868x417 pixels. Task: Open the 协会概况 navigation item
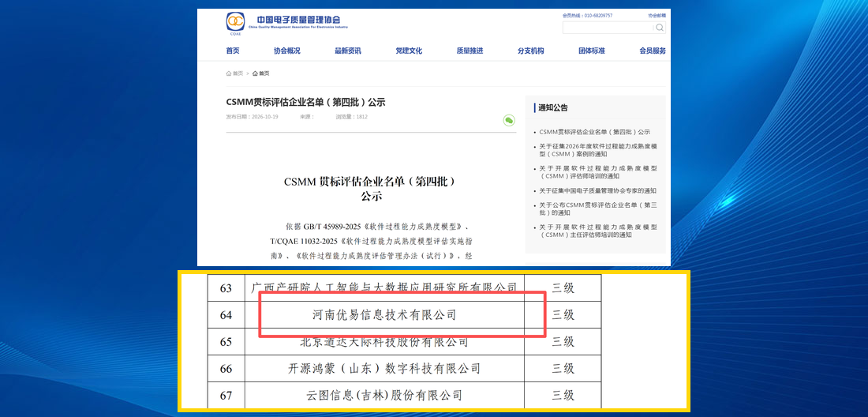tap(286, 51)
